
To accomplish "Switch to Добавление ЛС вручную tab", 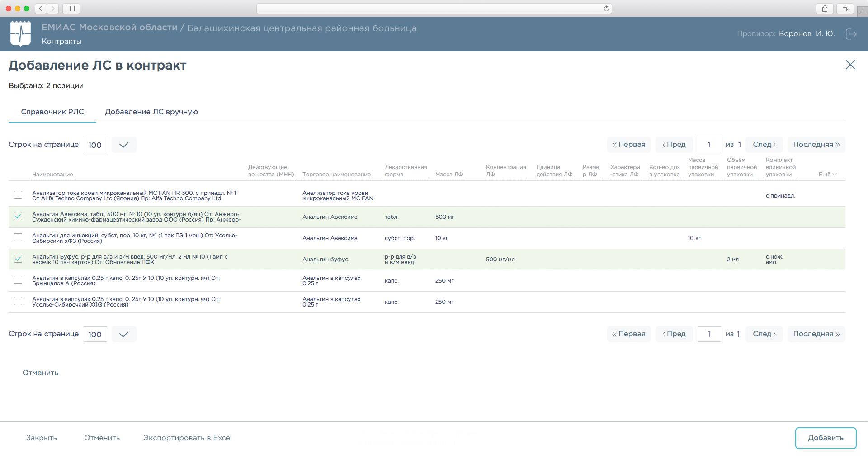I will (x=151, y=112).
